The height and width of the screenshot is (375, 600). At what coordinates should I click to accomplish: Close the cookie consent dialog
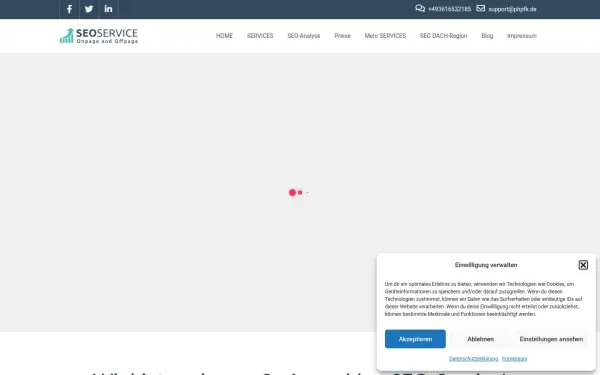click(x=583, y=265)
